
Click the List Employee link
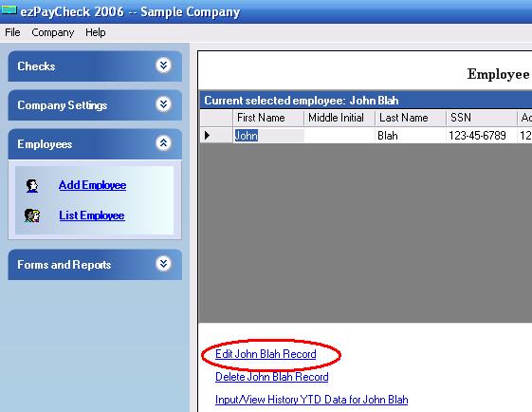pos(92,215)
